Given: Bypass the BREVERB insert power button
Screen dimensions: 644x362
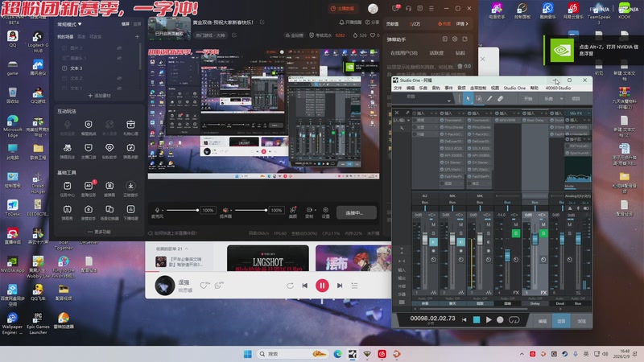Looking at the screenshot, I should (497, 120).
